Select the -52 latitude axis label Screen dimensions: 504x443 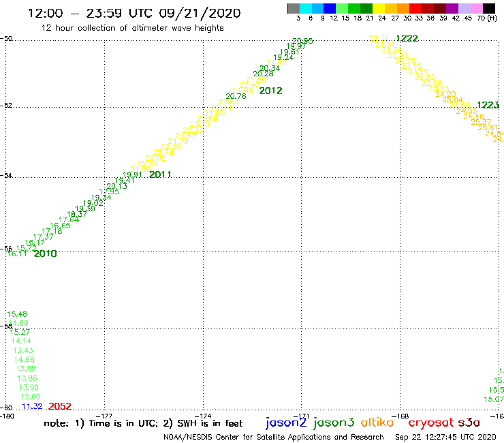(x=6, y=106)
